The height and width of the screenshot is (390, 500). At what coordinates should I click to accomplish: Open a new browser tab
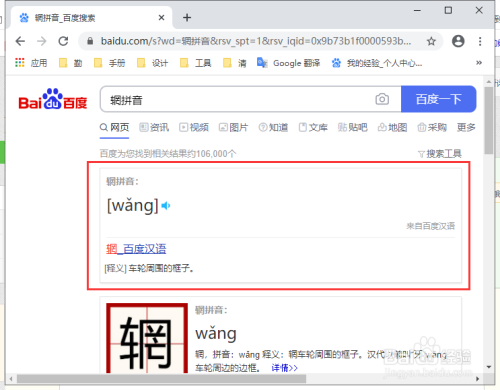187,17
